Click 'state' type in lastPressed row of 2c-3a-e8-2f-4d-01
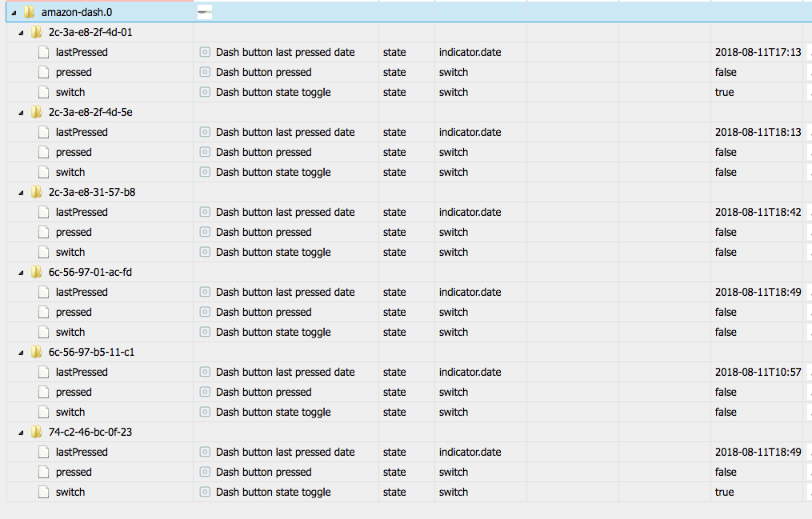Viewport: 812px width, 519px height. [394, 52]
